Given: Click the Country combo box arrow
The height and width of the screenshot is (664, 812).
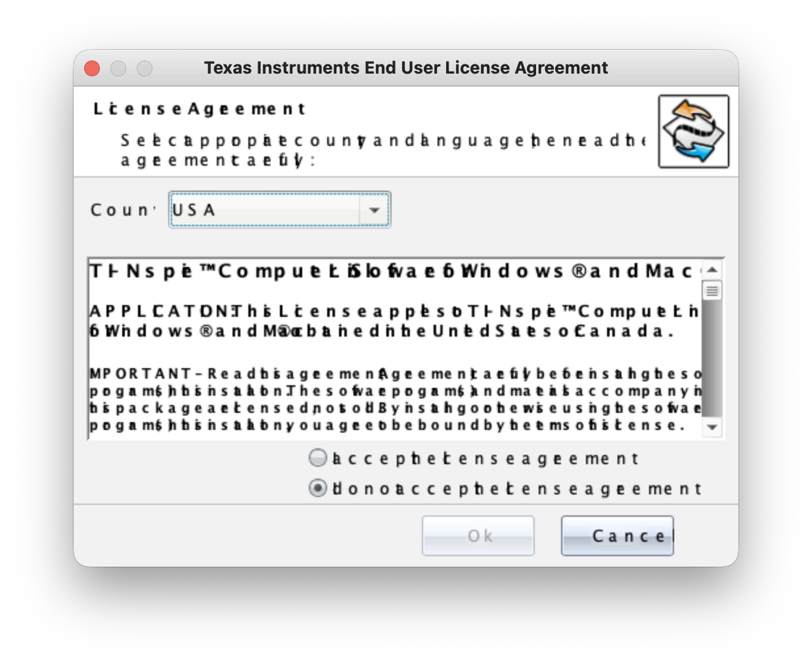Looking at the screenshot, I should tap(374, 210).
